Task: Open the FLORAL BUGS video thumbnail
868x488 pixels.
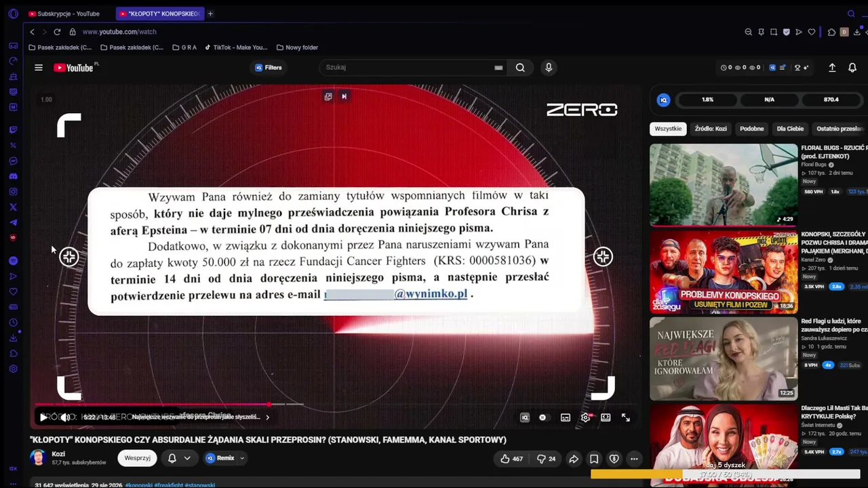Action: [724, 184]
